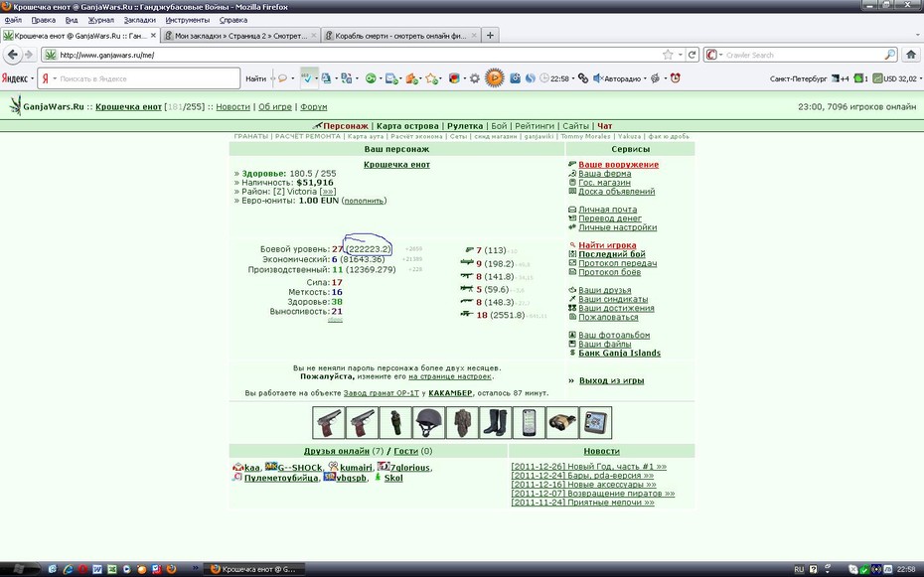Open the Чат link in navigation
The width and height of the screenshot is (924, 577).
click(x=605, y=126)
